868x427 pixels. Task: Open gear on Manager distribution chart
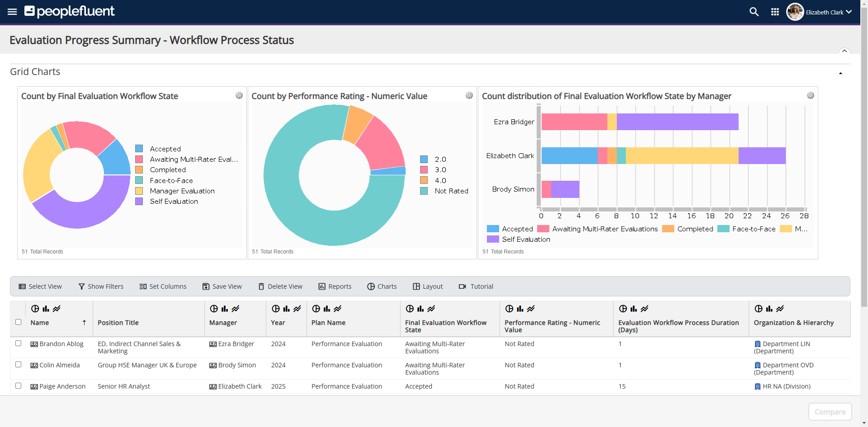pyautogui.click(x=811, y=95)
